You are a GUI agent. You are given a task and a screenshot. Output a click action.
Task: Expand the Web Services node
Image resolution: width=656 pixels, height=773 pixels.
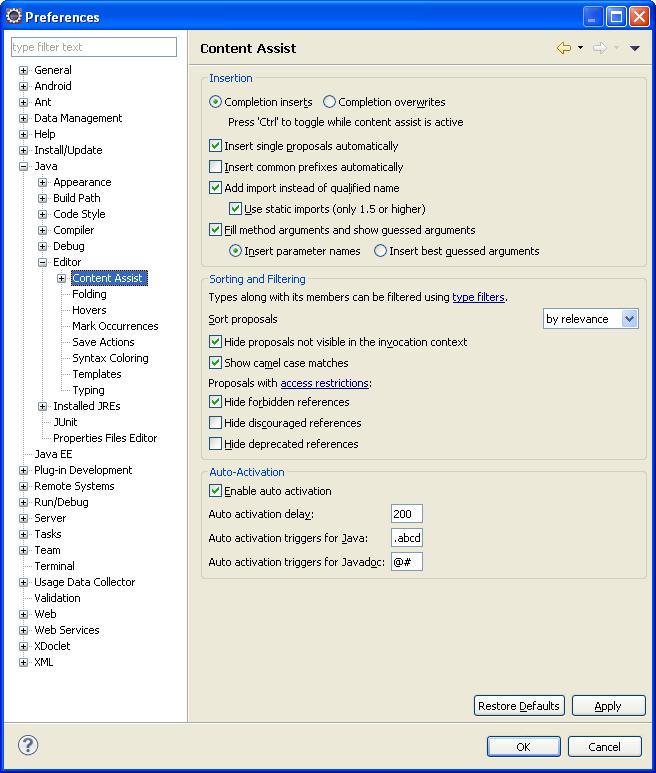pyautogui.click(x=23, y=630)
